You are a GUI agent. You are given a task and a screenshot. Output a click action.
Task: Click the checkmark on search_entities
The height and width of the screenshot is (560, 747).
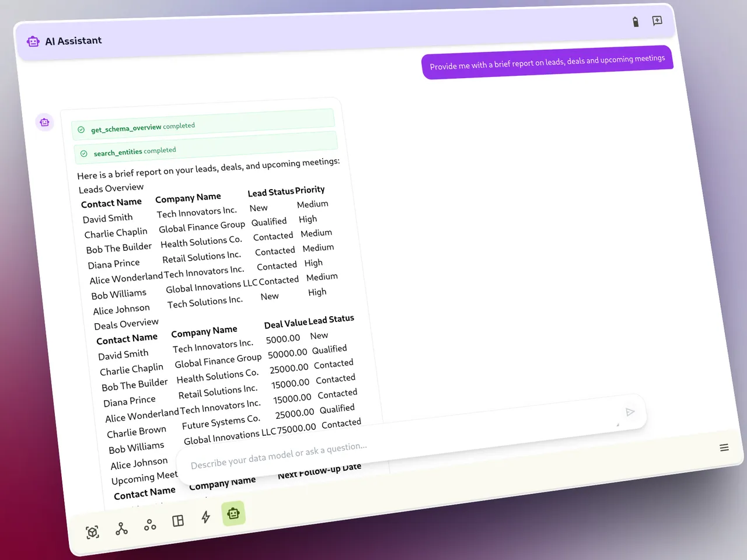pyautogui.click(x=85, y=153)
